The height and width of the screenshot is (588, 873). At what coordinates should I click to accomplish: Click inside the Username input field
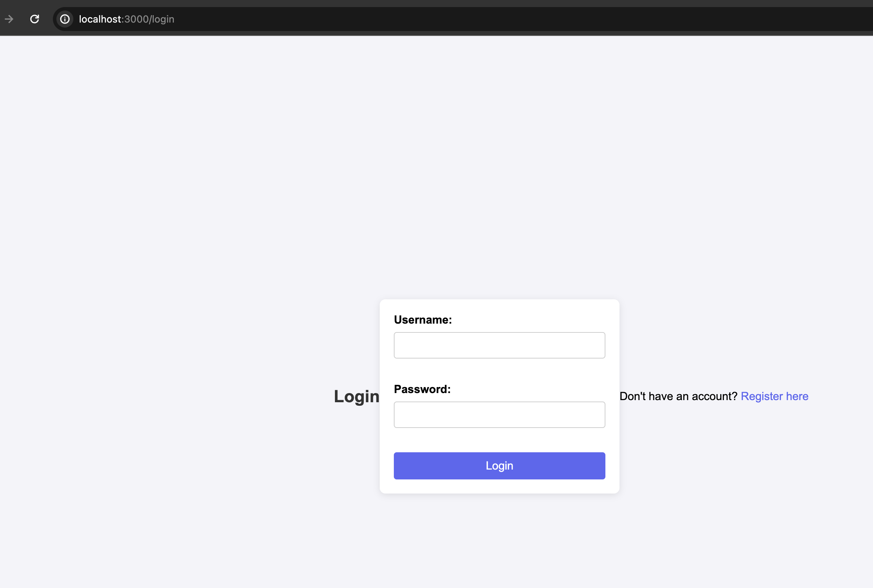[499, 345]
